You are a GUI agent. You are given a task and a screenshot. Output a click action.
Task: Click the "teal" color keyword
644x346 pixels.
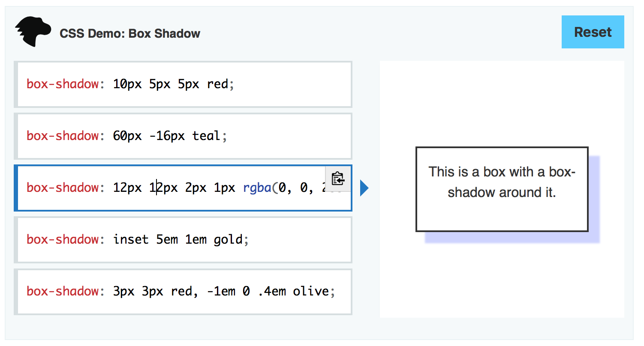point(206,136)
